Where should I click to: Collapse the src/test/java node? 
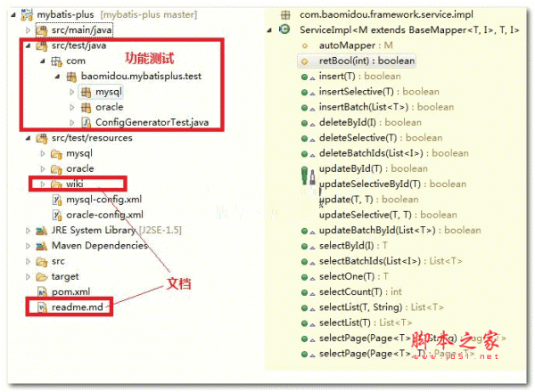(28, 45)
